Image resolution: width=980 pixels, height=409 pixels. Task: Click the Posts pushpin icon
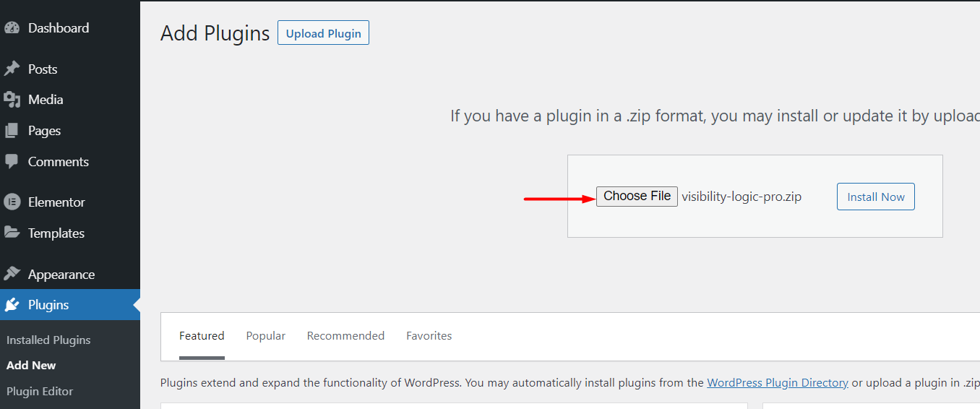[12, 69]
